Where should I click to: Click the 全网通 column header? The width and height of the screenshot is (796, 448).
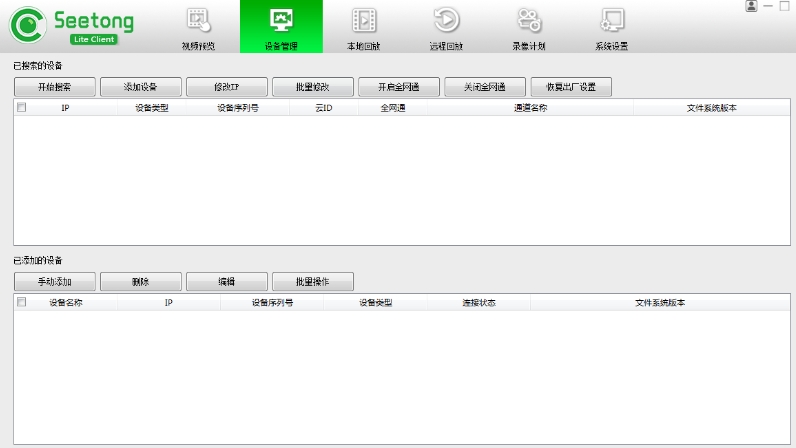pos(393,108)
